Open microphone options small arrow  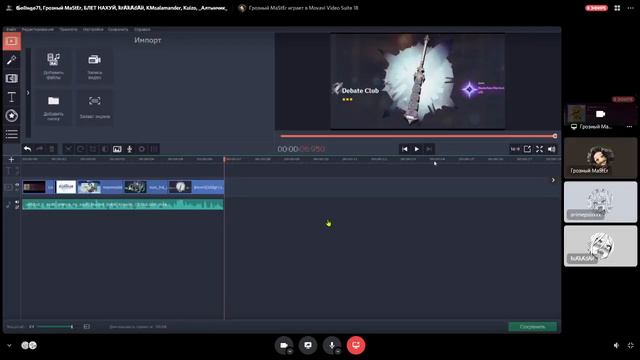pos(338,351)
